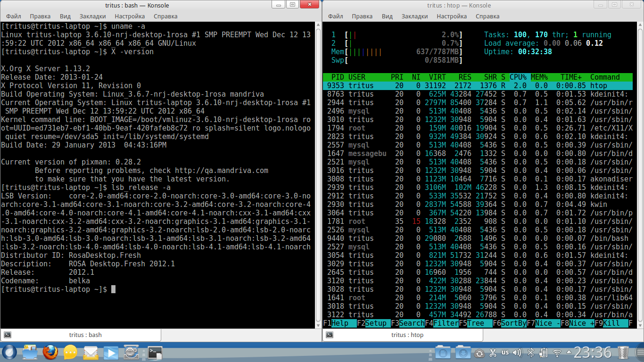Image resolution: width=644 pixels, height=362 pixels.
Task: Open Firefox from the taskbar
Action: [x=50, y=353]
